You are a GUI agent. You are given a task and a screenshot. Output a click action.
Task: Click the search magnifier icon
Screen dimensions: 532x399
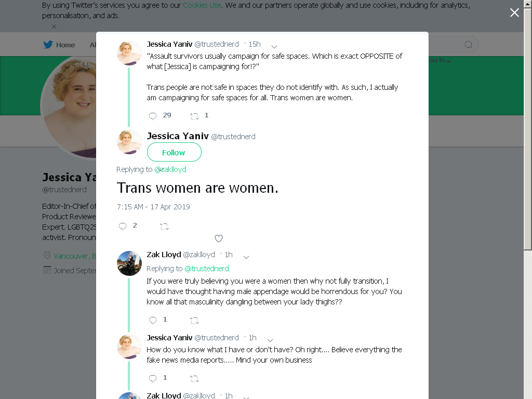click(x=468, y=45)
